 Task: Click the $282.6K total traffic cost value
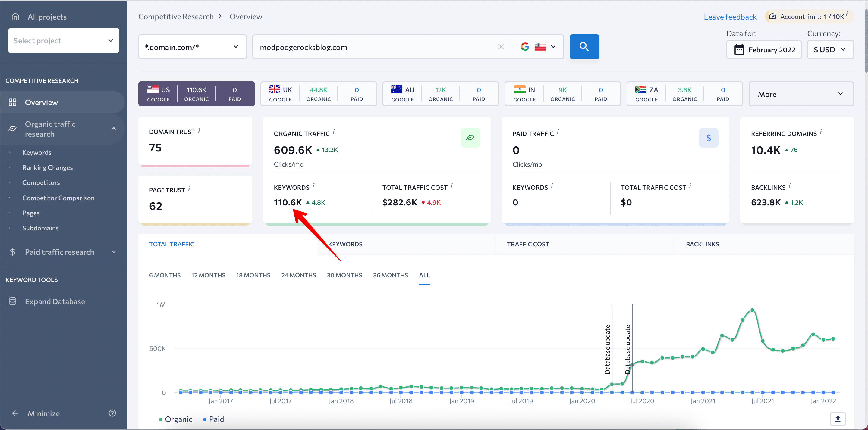point(400,202)
